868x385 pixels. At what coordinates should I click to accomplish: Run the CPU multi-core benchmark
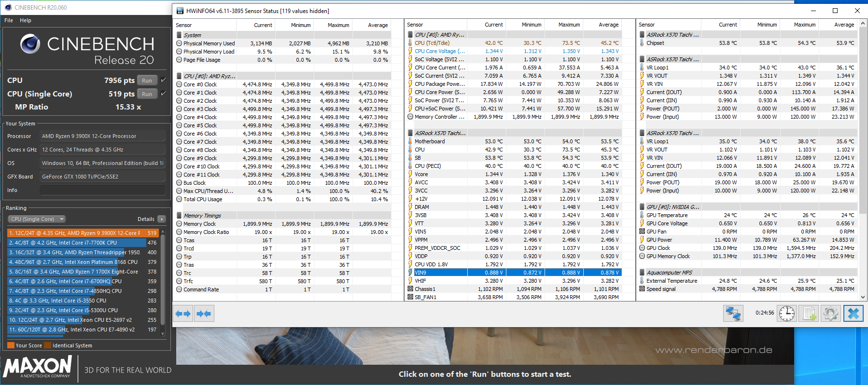click(147, 81)
